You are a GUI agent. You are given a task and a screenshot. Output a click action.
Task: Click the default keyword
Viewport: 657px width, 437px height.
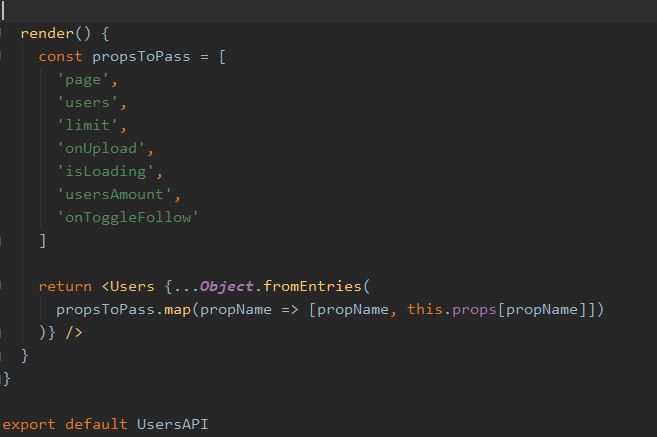pos(96,424)
